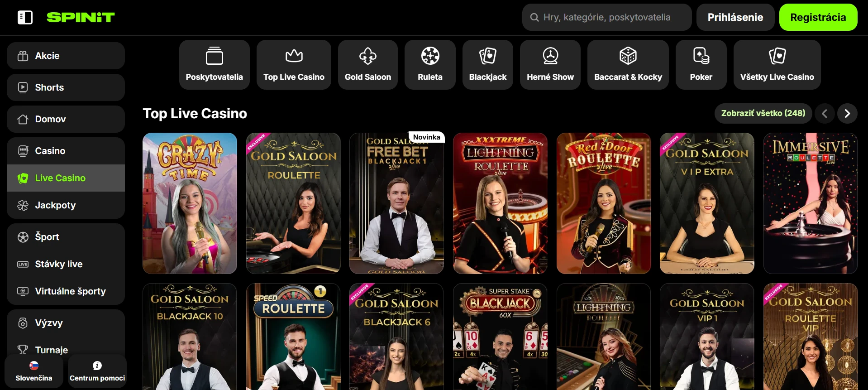Launch the Crazy Time game thumbnail
This screenshot has height=390, width=868.
point(190,203)
